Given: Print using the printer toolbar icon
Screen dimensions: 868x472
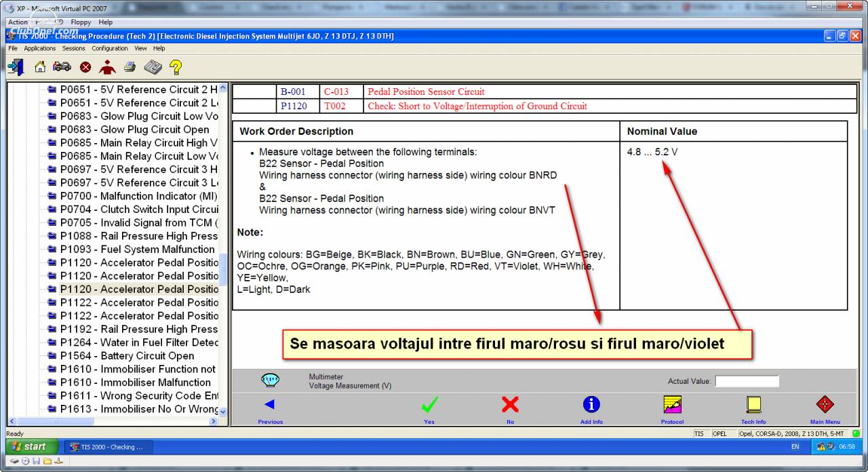Looking at the screenshot, I should click(x=130, y=67).
